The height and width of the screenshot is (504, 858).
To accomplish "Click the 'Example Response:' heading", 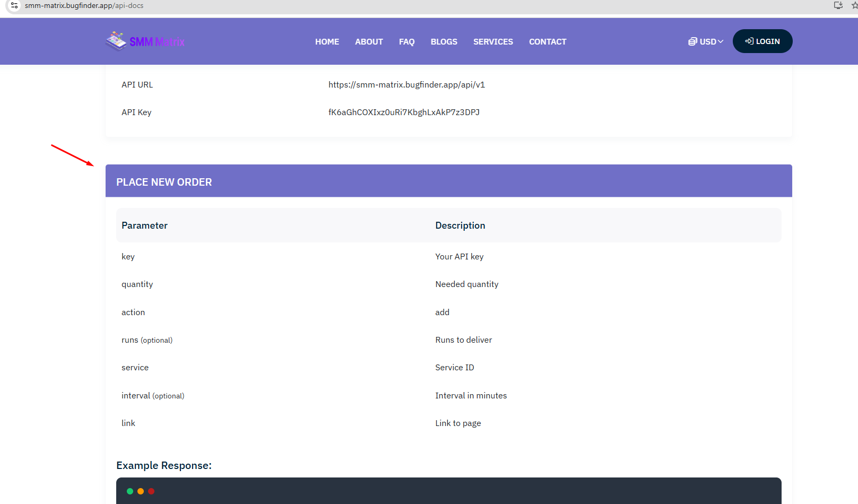I will click(164, 465).
